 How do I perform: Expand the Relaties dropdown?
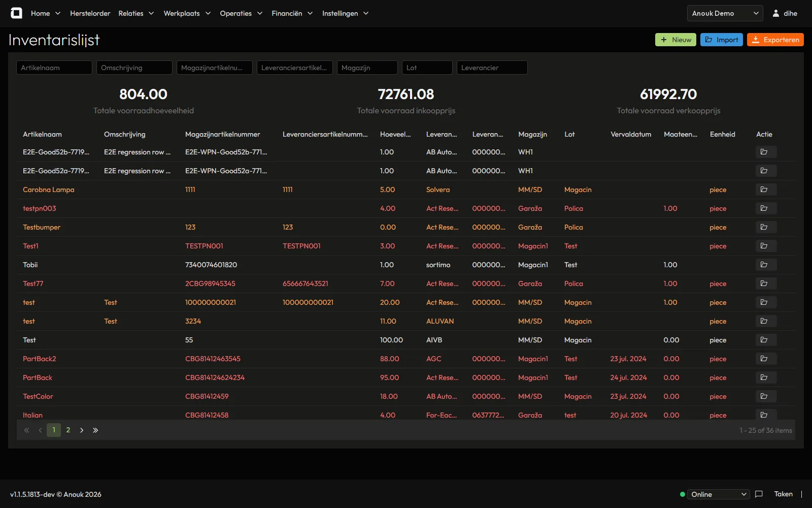pyautogui.click(x=136, y=13)
